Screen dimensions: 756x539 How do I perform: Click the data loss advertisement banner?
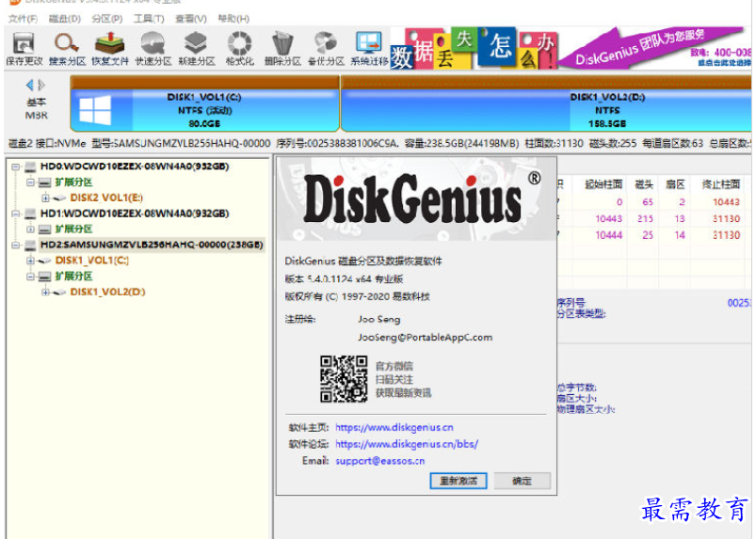pos(570,48)
